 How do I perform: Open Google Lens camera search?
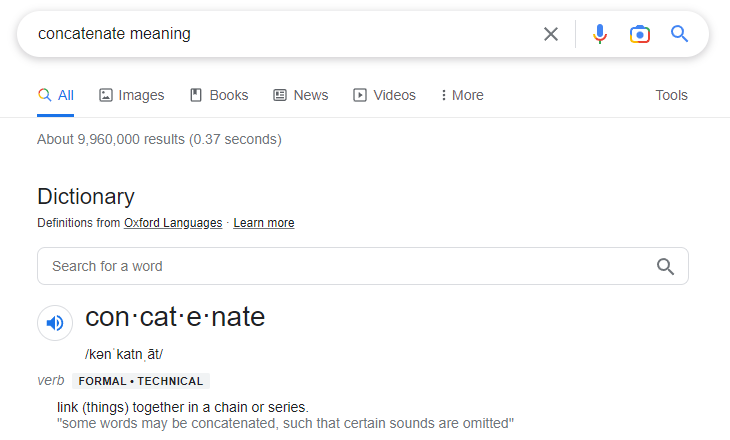pyautogui.click(x=640, y=34)
